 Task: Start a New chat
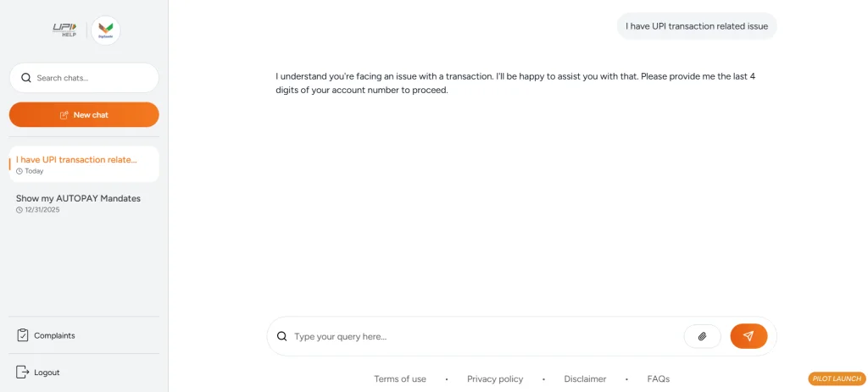click(x=84, y=115)
